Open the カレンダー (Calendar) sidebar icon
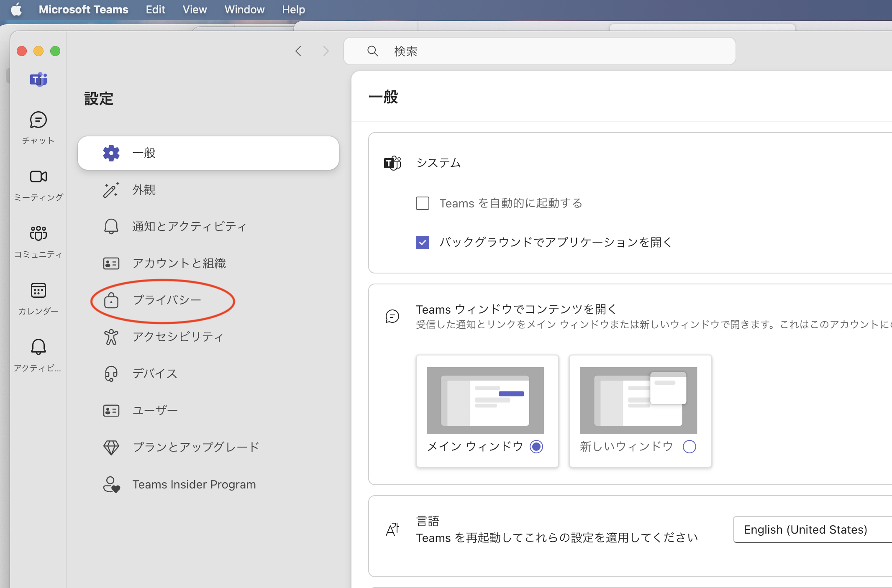This screenshot has width=892, height=588. click(38, 291)
